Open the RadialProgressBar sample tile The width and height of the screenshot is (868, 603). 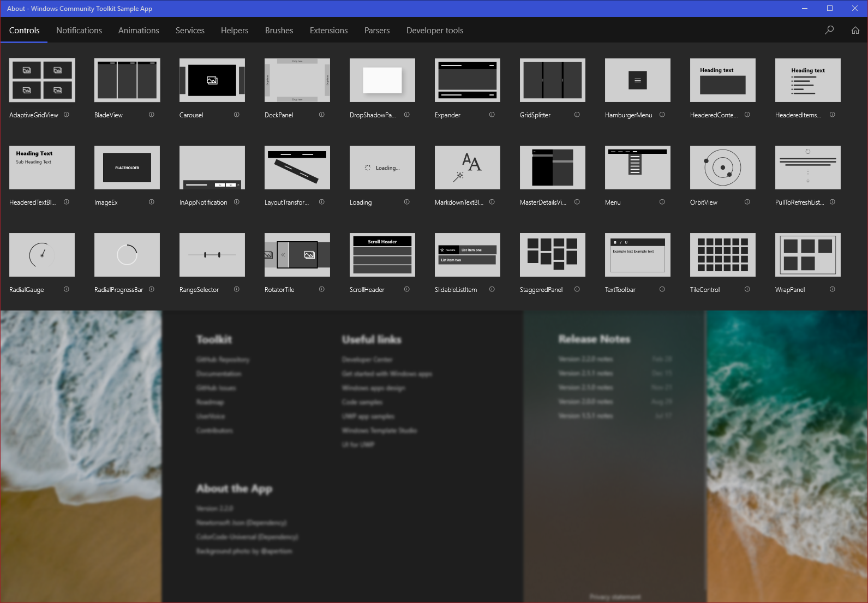point(127,255)
